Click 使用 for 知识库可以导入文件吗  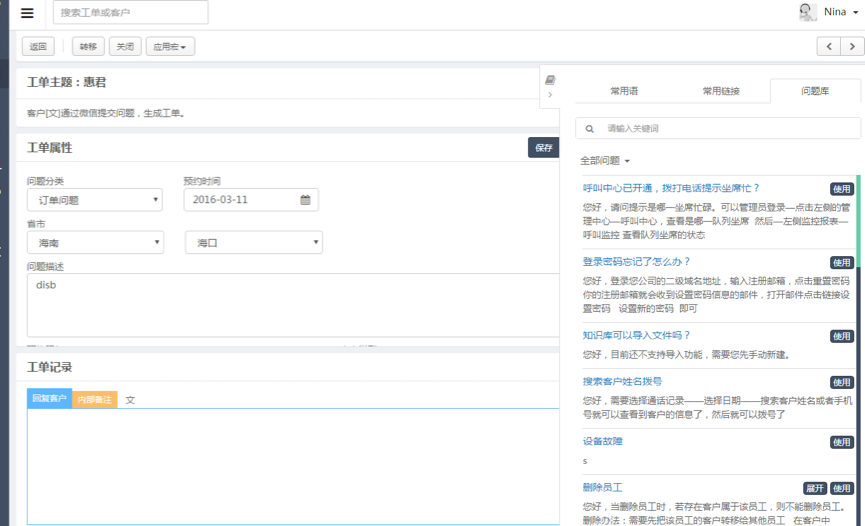pos(842,336)
